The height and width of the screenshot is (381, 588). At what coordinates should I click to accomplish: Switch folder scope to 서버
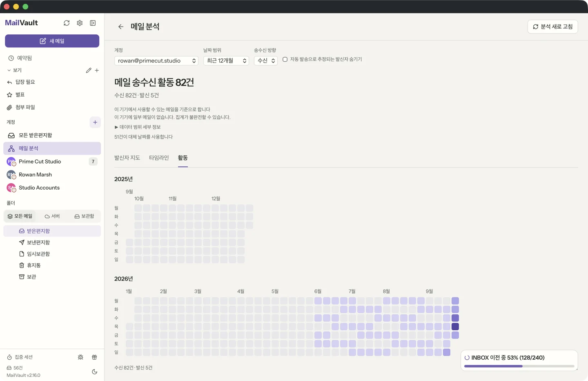(x=52, y=216)
